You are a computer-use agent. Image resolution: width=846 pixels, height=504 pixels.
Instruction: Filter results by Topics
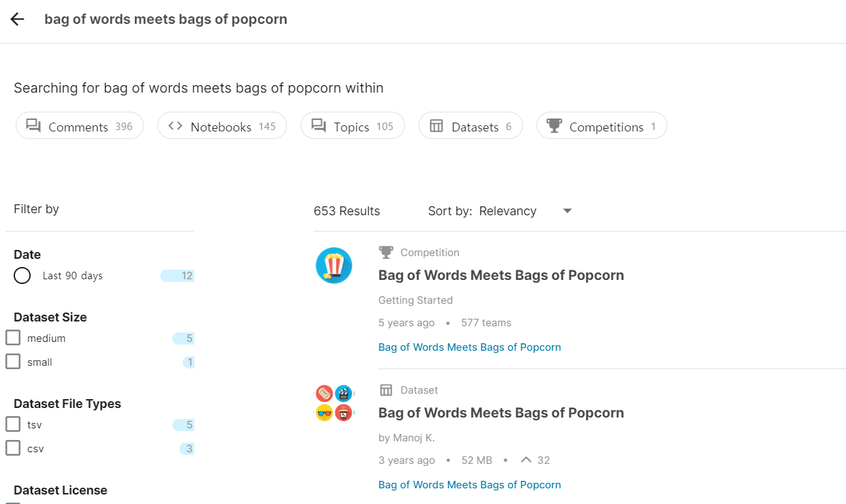click(352, 126)
